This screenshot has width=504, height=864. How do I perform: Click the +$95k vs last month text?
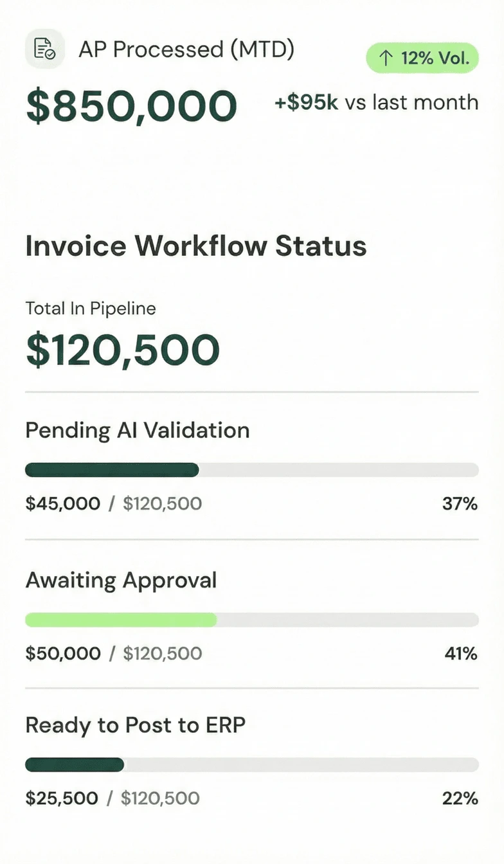click(x=376, y=102)
